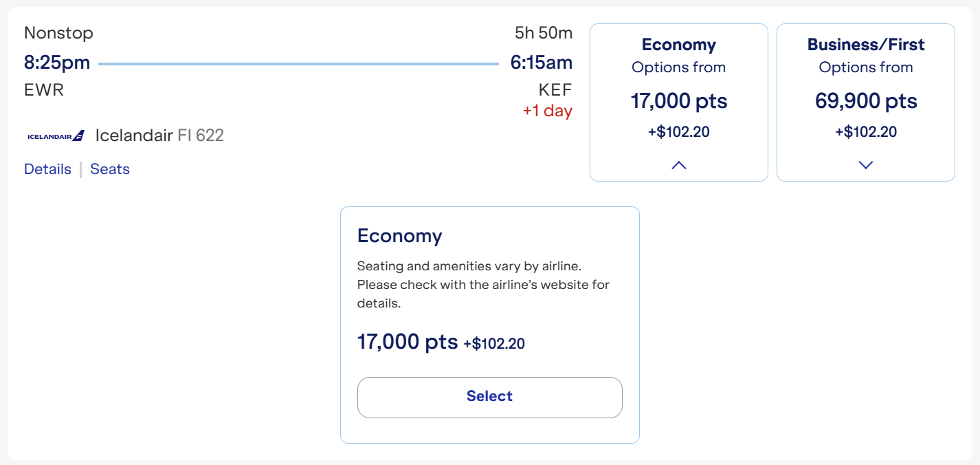The image size is (980, 465).
Task: Collapse the Economy card using its chevron
Action: pos(678,164)
